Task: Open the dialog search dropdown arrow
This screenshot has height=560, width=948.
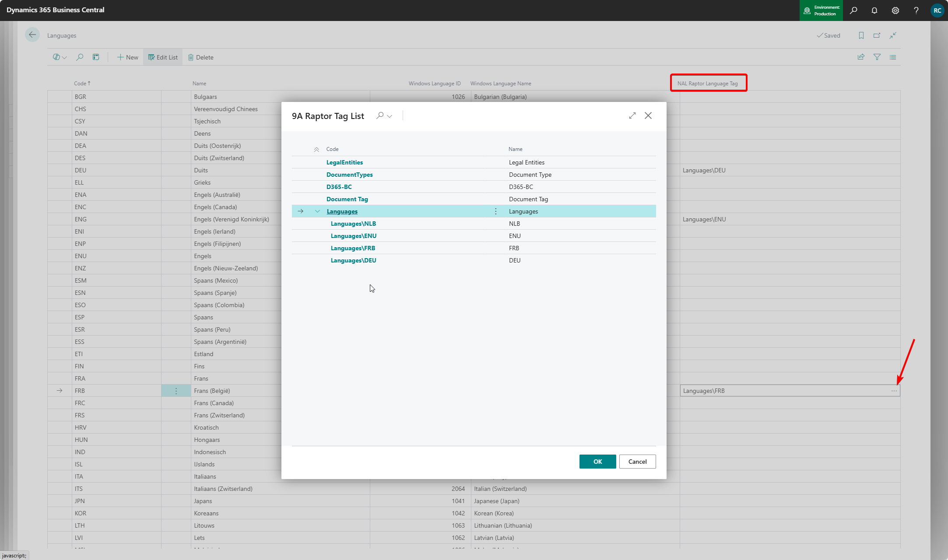Action: [x=390, y=116]
